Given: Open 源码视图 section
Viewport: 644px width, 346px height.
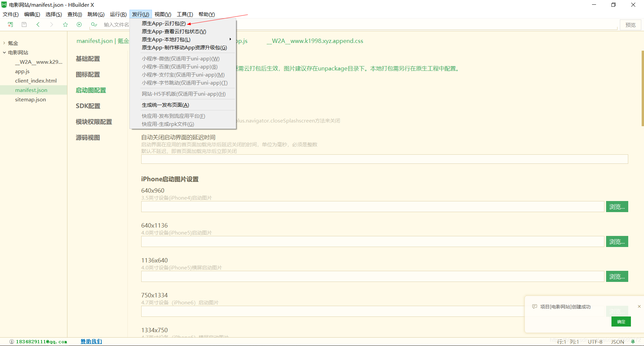Looking at the screenshot, I should (88, 138).
